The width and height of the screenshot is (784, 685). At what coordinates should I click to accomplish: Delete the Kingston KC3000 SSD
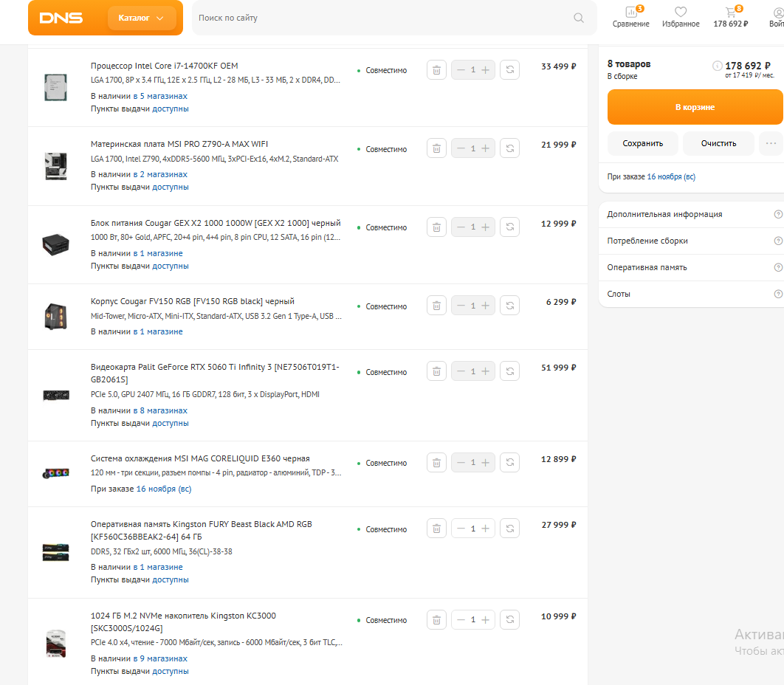pos(436,620)
